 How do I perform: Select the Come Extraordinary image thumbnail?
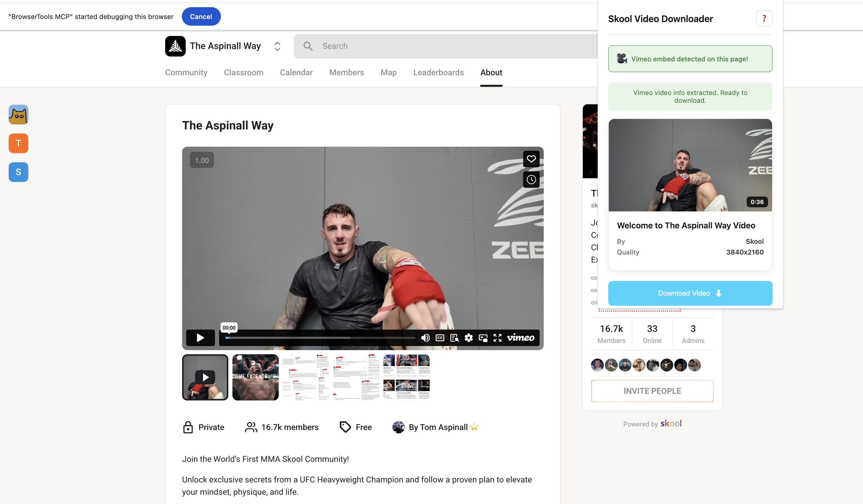click(256, 377)
